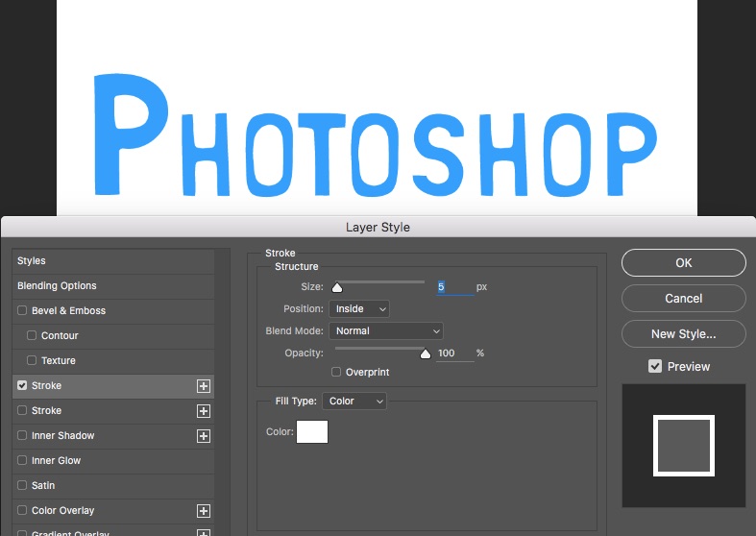Click Cancel to dismiss Layer Style dialog

point(684,299)
